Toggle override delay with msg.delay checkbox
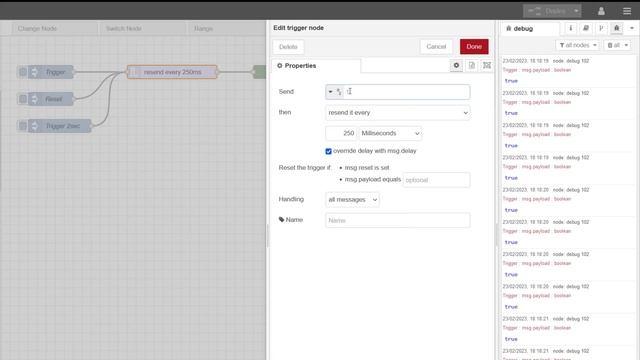 point(329,151)
